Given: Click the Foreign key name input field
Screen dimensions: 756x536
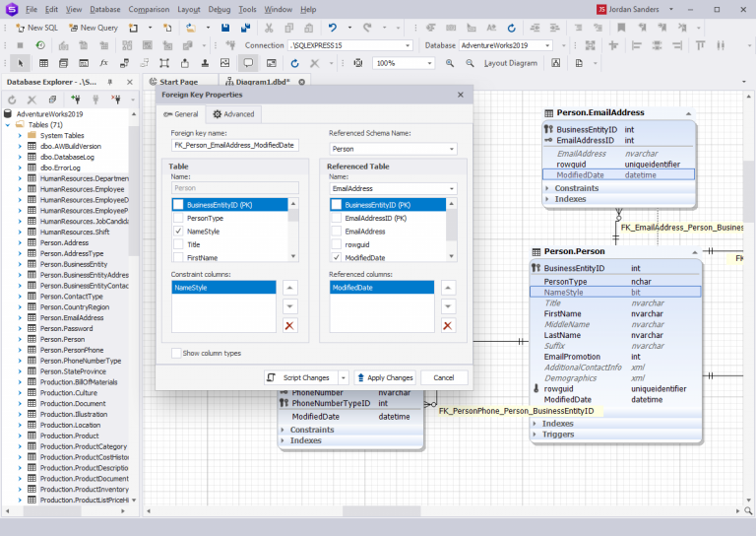Looking at the screenshot, I should click(x=233, y=146).
